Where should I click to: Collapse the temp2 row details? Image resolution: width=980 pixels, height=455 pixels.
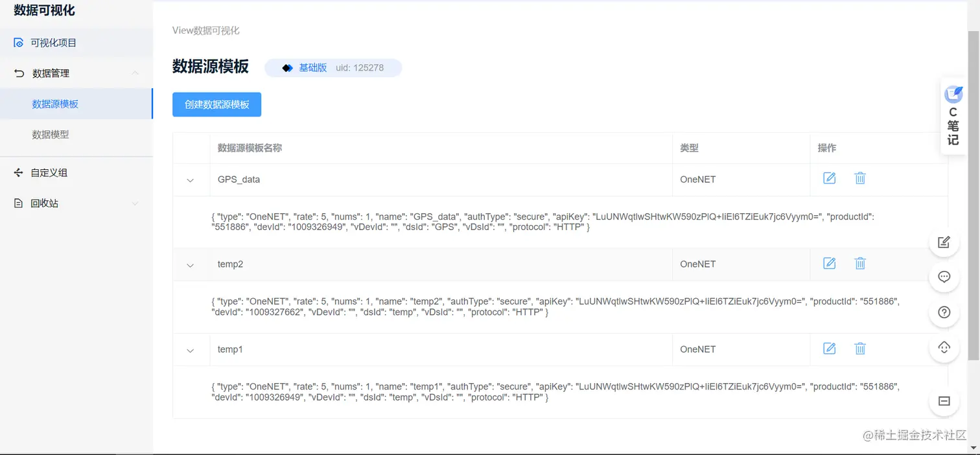[x=191, y=265]
